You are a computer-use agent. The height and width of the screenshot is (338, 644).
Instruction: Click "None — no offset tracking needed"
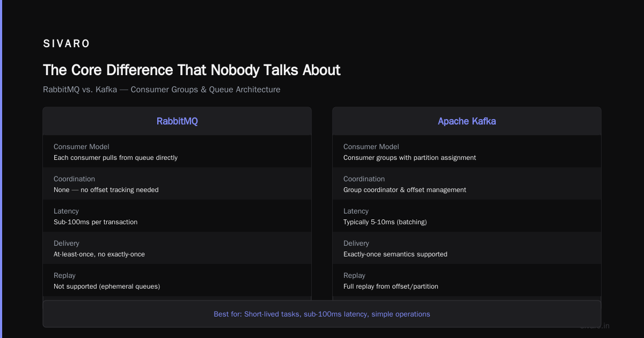pos(106,190)
